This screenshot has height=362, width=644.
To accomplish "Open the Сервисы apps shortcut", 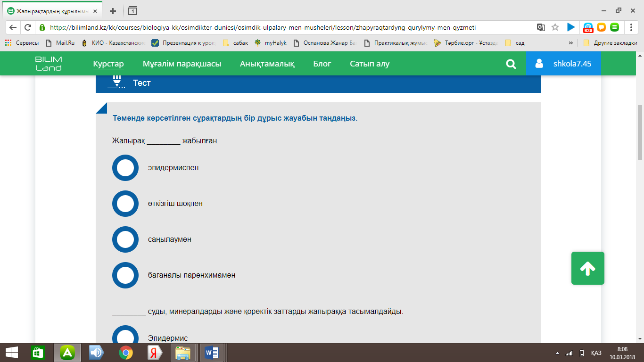I will [22, 43].
